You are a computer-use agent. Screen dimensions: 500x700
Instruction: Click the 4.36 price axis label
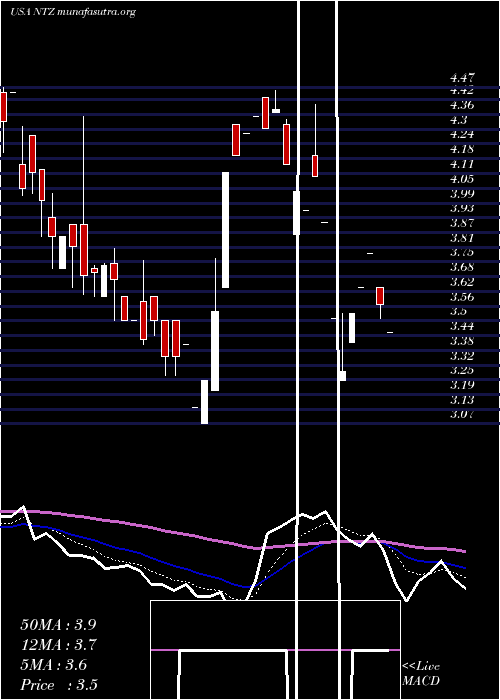(462, 105)
